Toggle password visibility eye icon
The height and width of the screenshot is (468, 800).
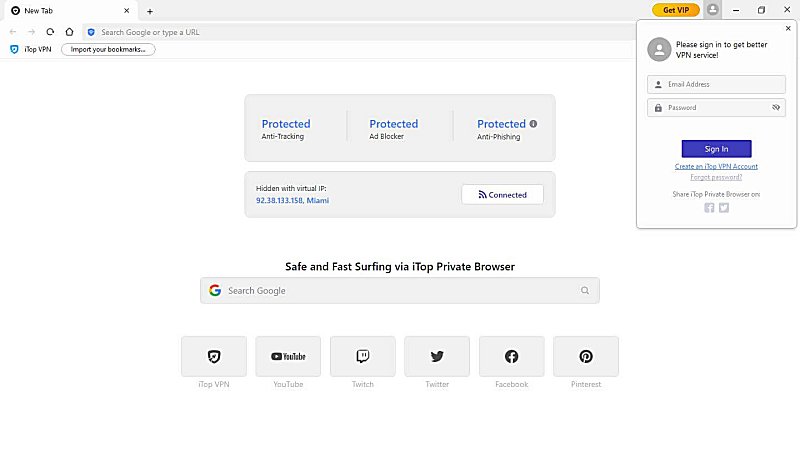click(776, 108)
